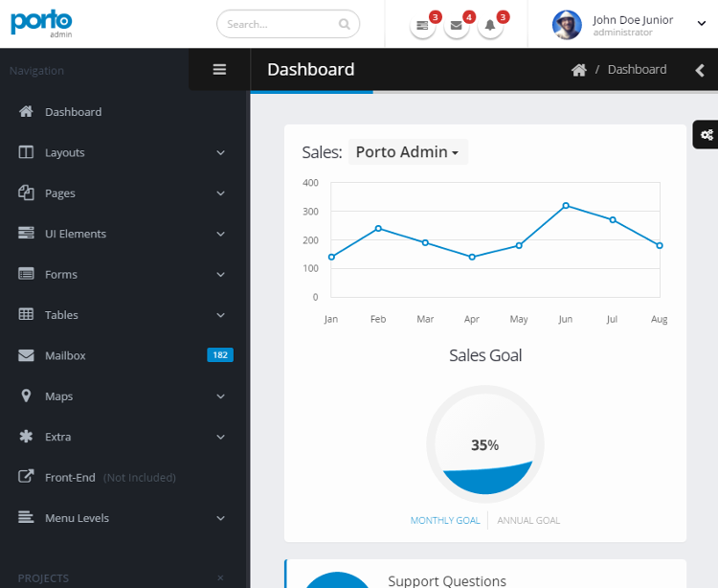This screenshot has width=718, height=588.
Task: Click the Maps pin icon
Action: (26, 396)
